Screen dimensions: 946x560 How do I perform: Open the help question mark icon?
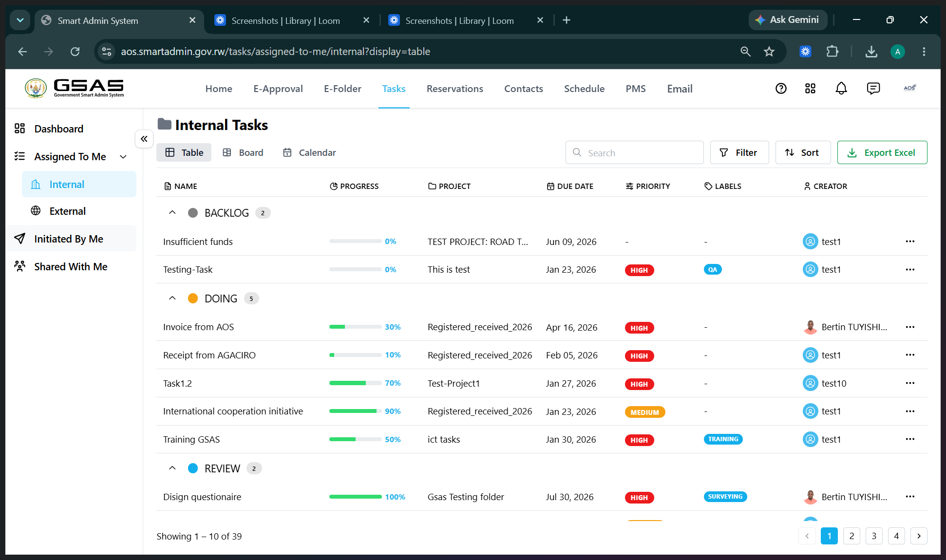pos(781,88)
